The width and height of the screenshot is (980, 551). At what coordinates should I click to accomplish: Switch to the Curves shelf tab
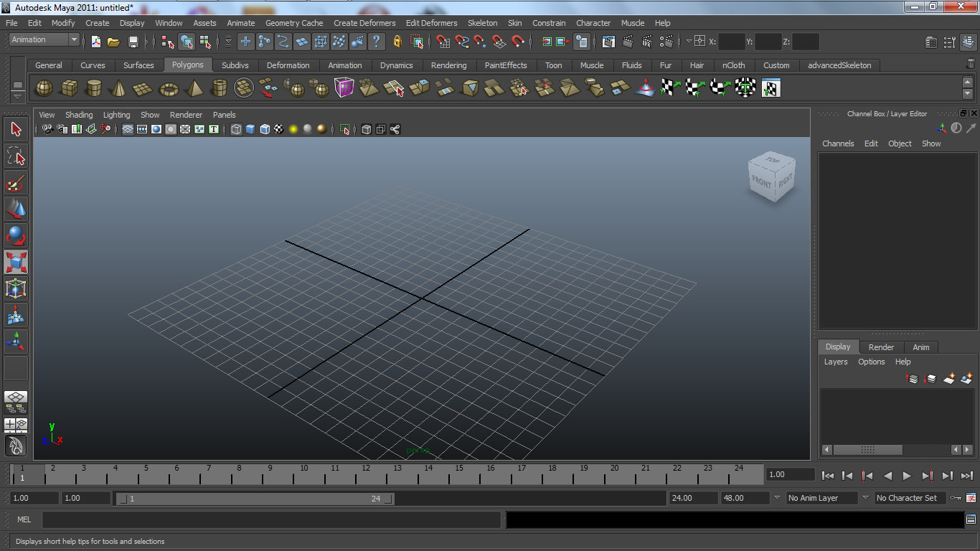pyautogui.click(x=93, y=65)
